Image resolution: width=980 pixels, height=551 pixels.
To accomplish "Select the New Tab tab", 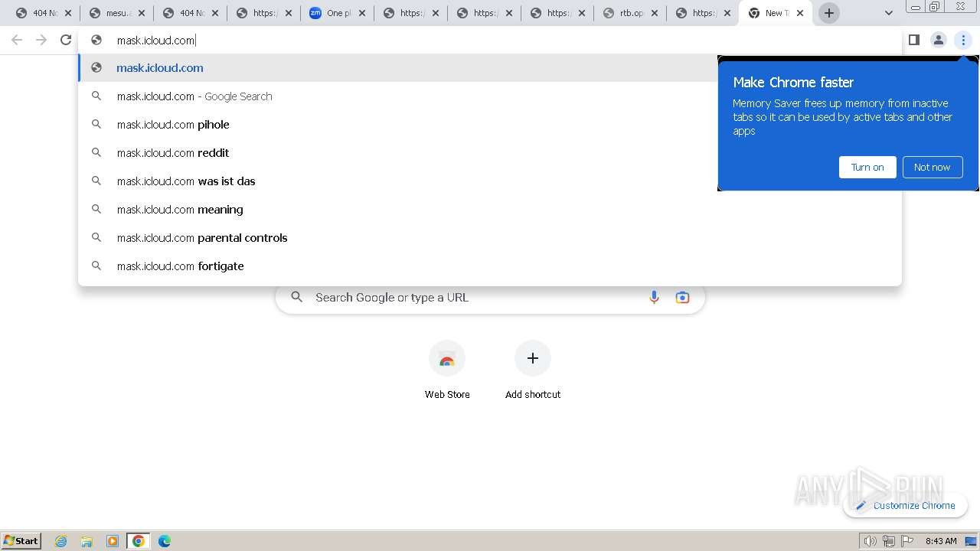I will [775, 13].
